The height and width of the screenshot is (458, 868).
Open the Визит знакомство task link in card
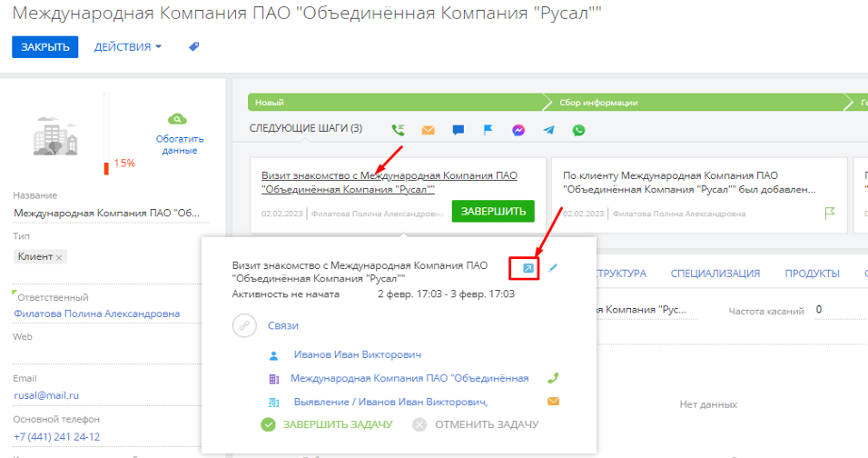[x=390, y=183]
